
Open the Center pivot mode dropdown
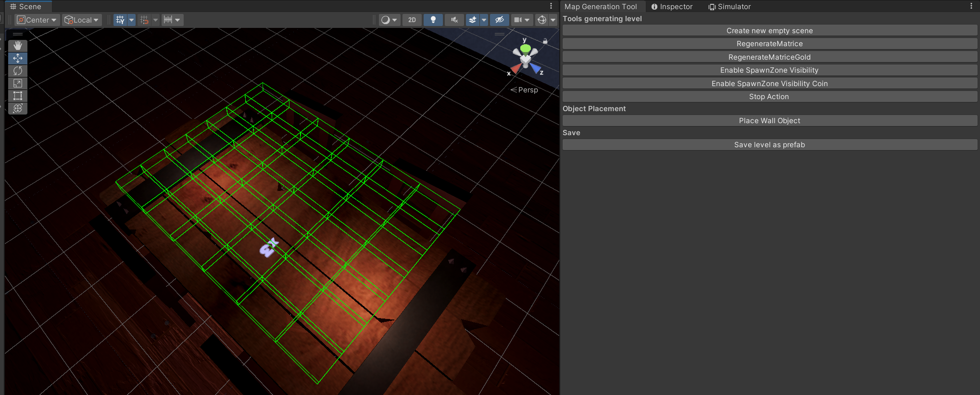pos(37,20)
